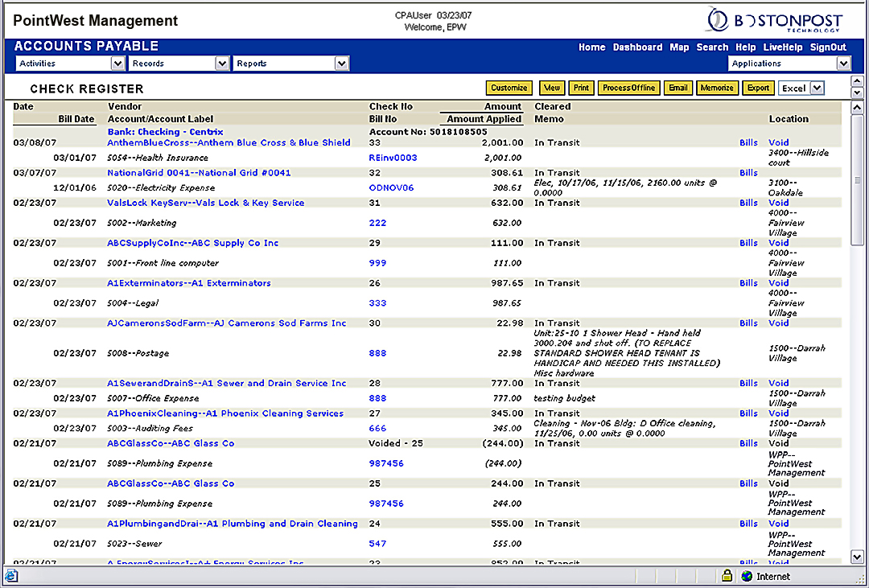
Task: Open the Reports dropdown list
Action: coord(290,64)
